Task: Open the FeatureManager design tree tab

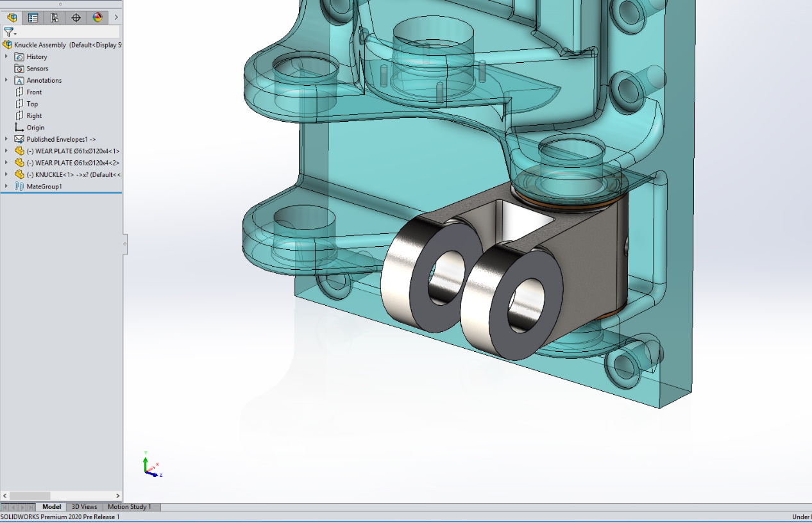Action: 12,17
